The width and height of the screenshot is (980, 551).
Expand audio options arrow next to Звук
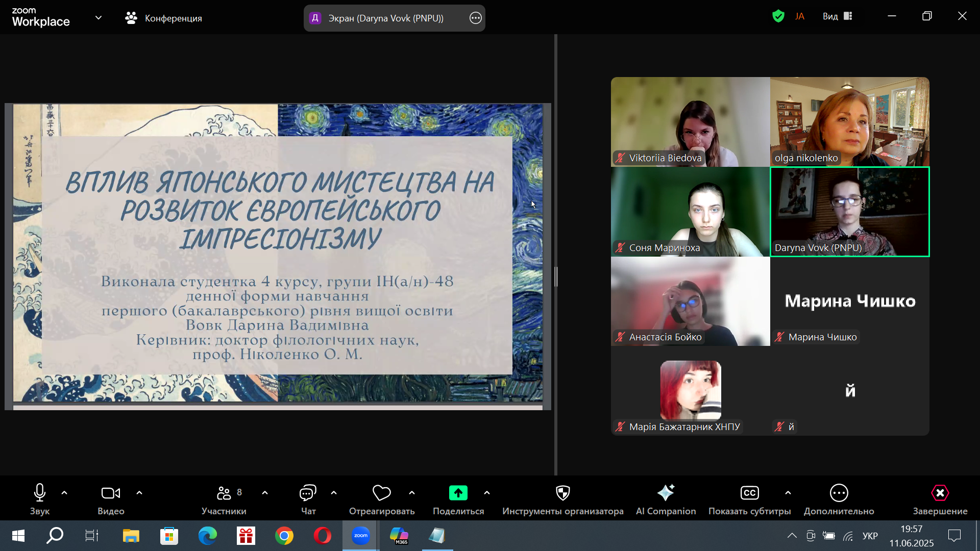(x=64, y=493)
